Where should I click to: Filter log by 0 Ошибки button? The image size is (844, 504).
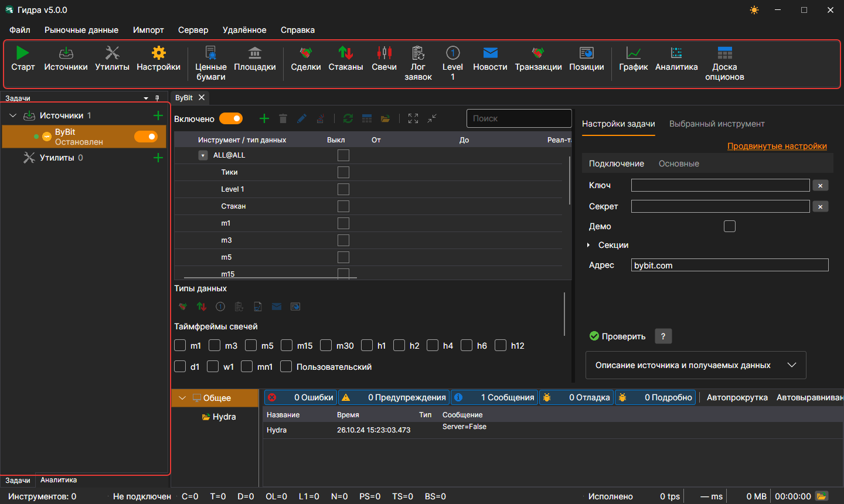[301, 397]
